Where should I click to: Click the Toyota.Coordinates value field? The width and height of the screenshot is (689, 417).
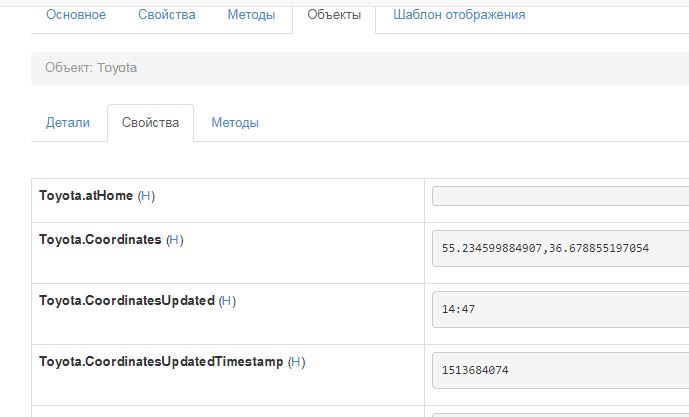560,248
